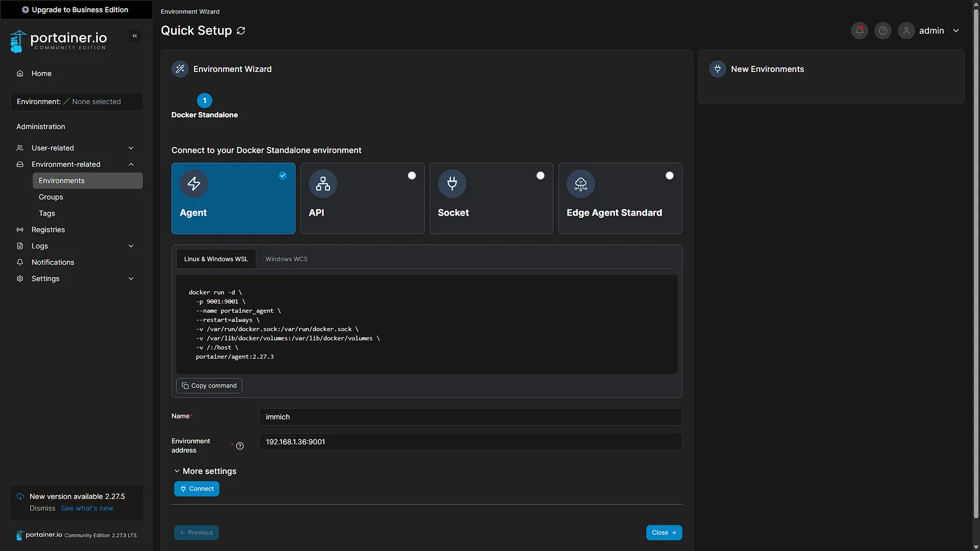Click the Environment Wizard breadcrumb
Viewport: 980px width, 551px height.
tap(190, 11)
